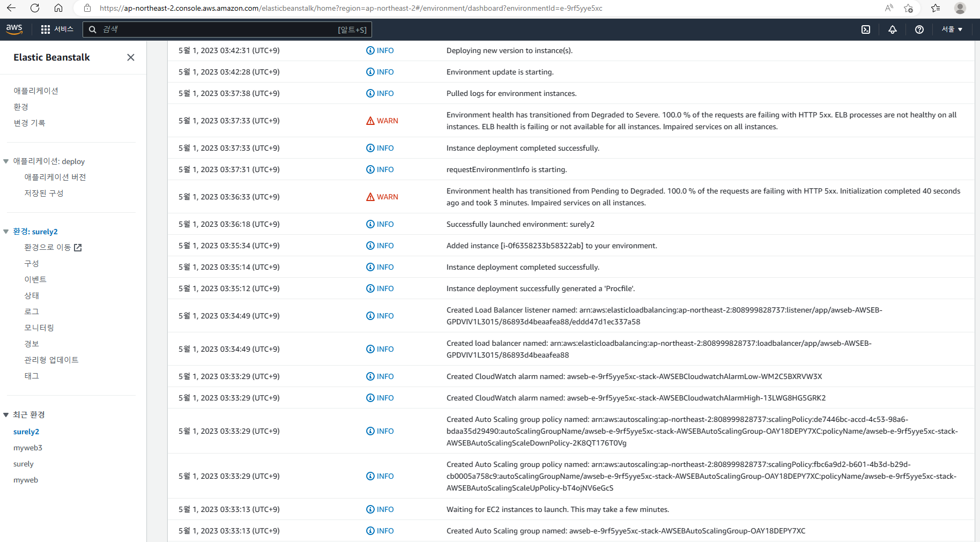Screen dimensions: 980x542
Task: Open 환경 in the sidebar
Action: 21,107
